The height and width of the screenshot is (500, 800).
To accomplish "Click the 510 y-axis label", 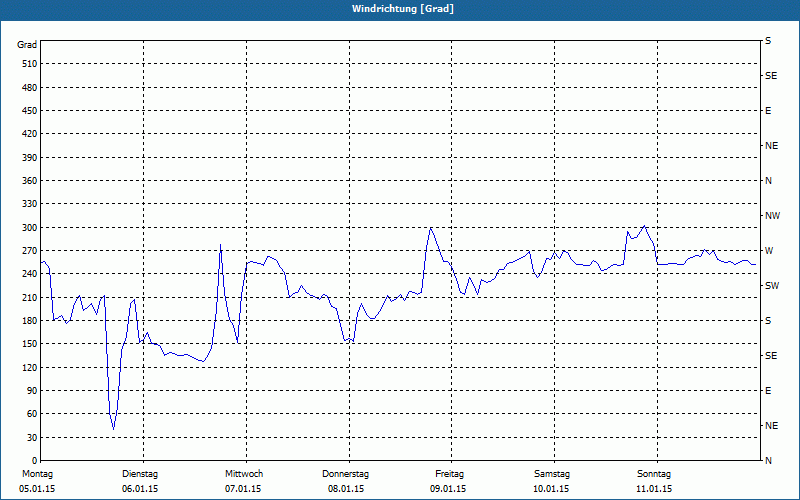I will (x=30, y=64).
